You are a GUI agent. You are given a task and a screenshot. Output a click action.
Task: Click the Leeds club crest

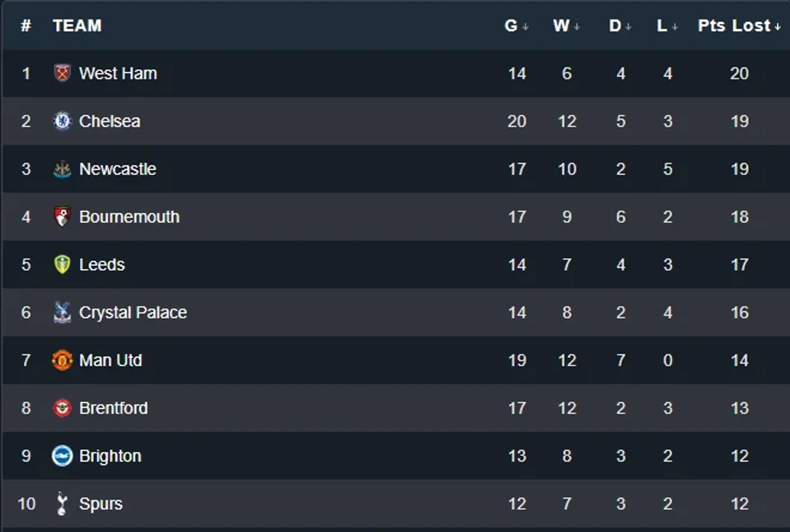(62, 265)
